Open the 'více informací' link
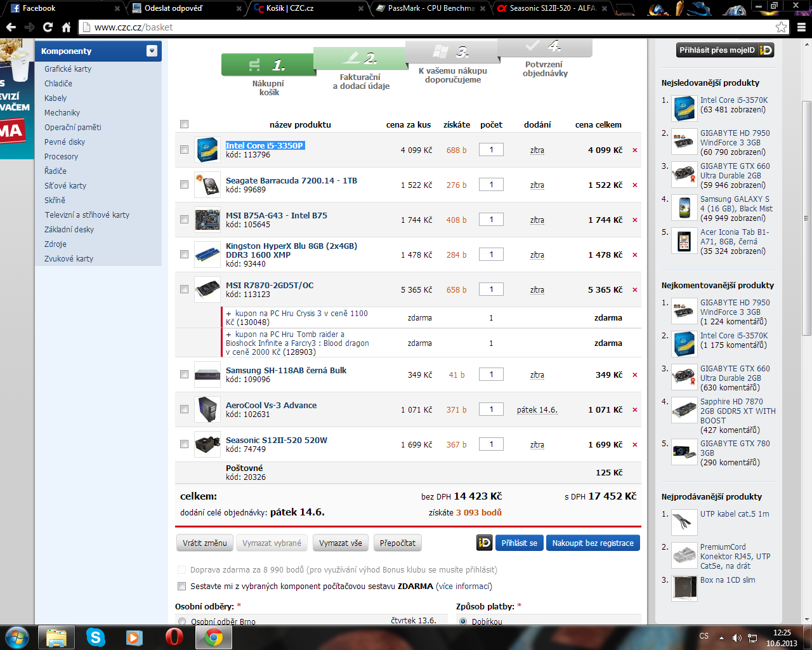 [x=464, y=587]
